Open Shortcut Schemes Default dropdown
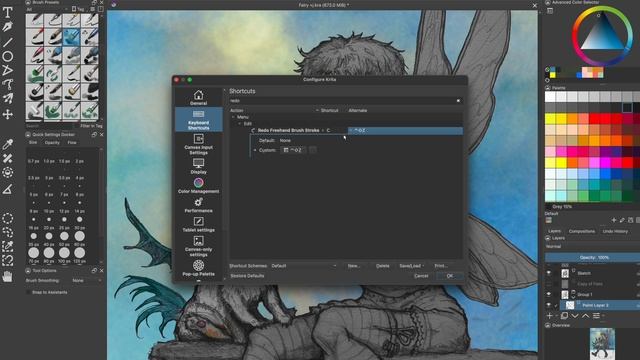The image size is (640, 360). pos(304,266)
